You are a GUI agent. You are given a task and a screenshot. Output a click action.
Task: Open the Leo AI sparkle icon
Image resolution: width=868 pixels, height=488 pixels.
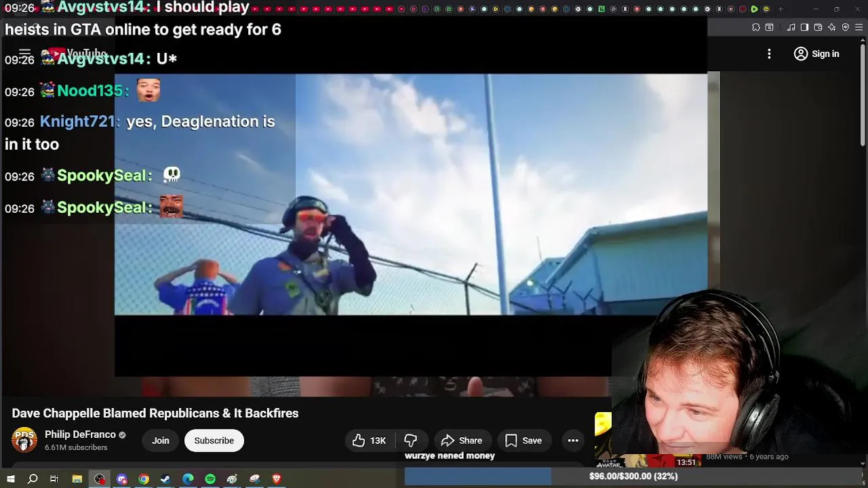click(x=832, y=27)
